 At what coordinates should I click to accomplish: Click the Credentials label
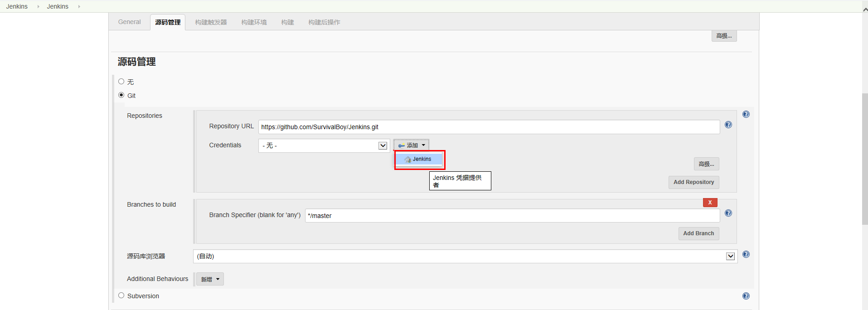click(x=225, y=145)
